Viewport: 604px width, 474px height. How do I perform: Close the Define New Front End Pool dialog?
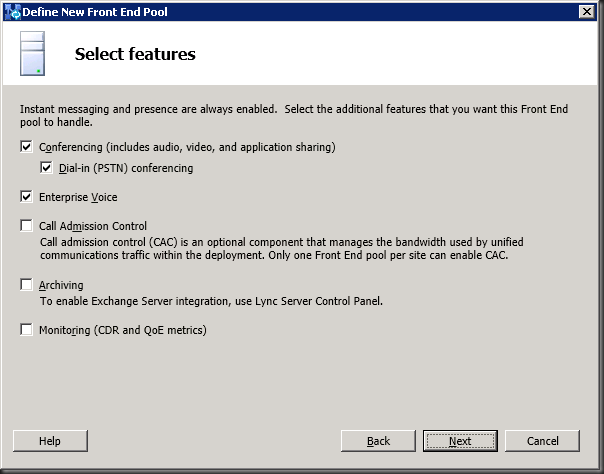coord(587,12)
